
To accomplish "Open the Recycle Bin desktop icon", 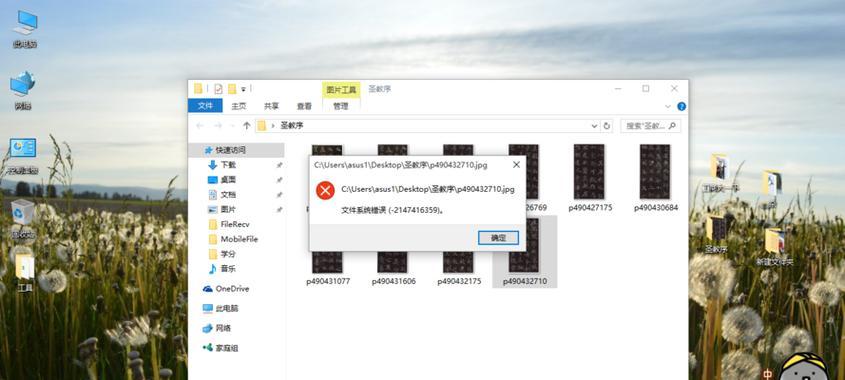I will tap(23, 219).
